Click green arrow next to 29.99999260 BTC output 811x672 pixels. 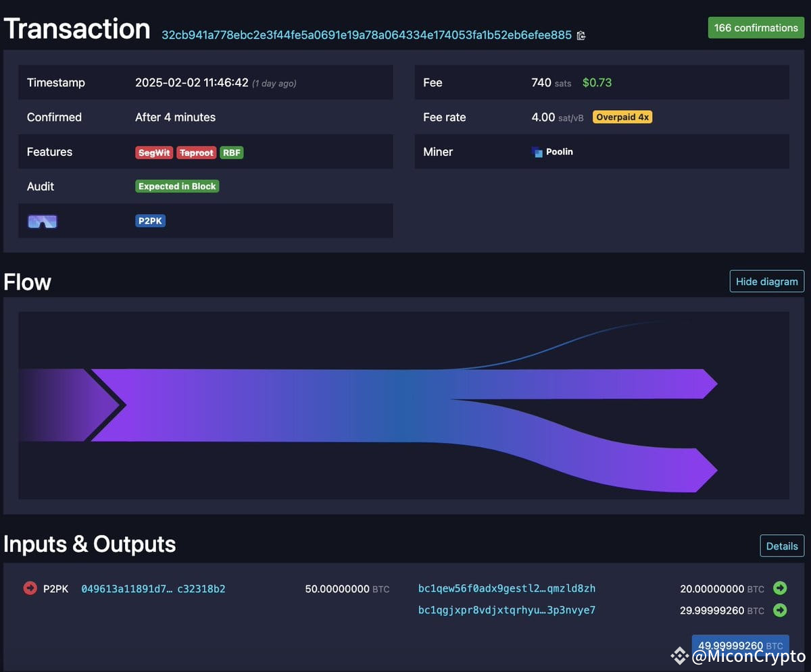[x=780, y=610]
